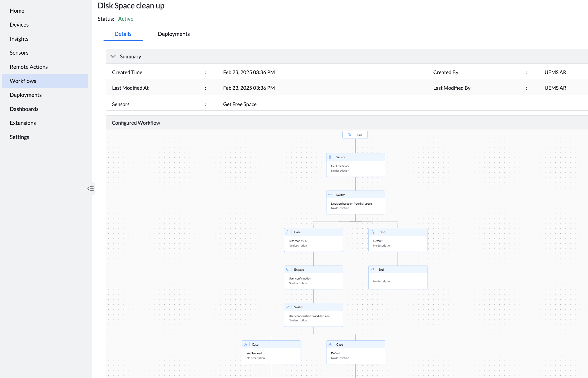Click the Extensions sidebar item
The image size is (588, 378).
23,123
